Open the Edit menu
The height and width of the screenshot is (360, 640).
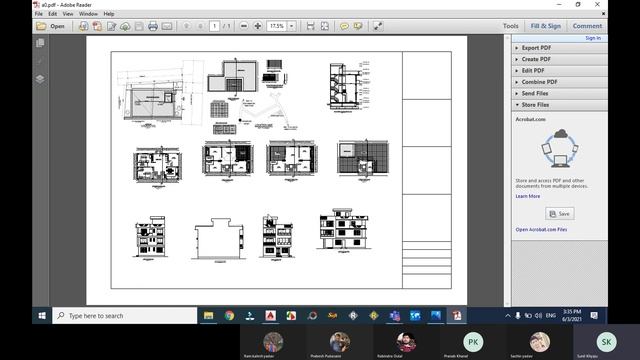click(x=53, y=14)
